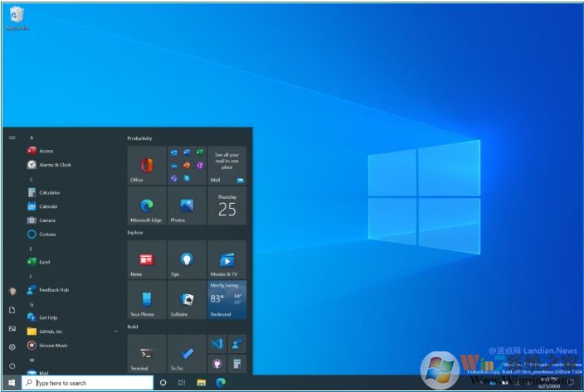584x392 pixels.
Task: Open the Movies & TV tile
Action: 226,260
